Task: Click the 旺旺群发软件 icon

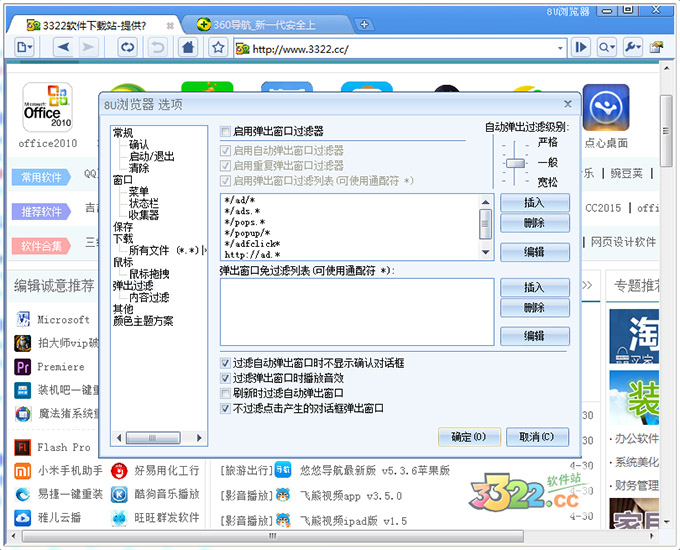Action: [x=119, y=518]
